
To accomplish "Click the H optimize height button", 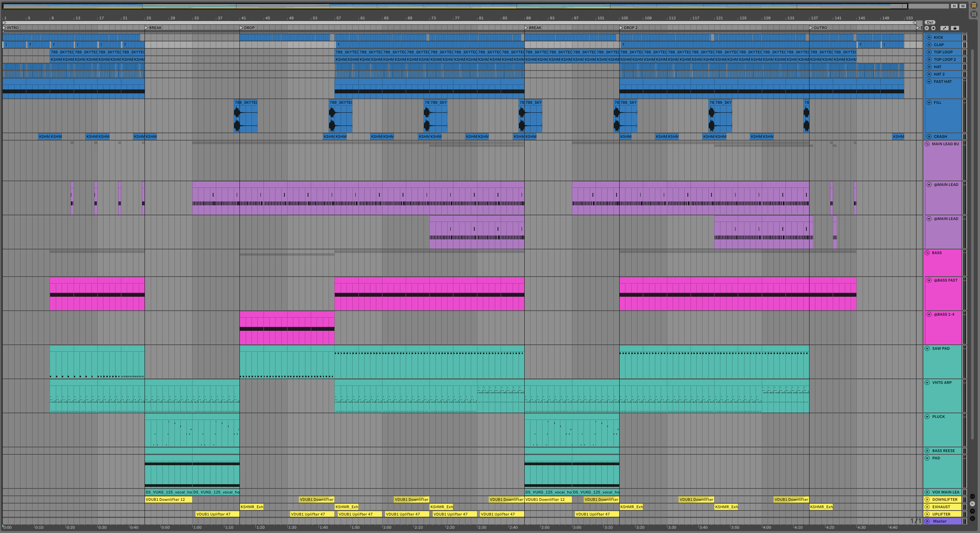I will coord(954,6).
